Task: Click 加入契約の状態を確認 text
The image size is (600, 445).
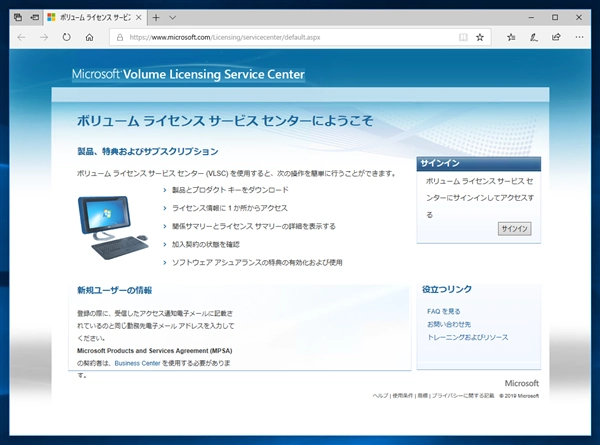Action: 206,244
